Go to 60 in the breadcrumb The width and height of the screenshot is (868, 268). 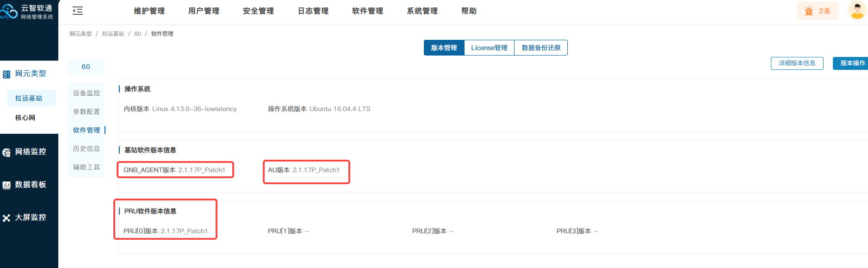137,34
